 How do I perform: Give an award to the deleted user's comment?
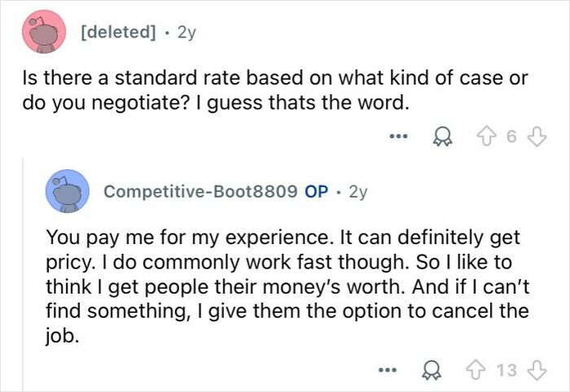[442, 137]
